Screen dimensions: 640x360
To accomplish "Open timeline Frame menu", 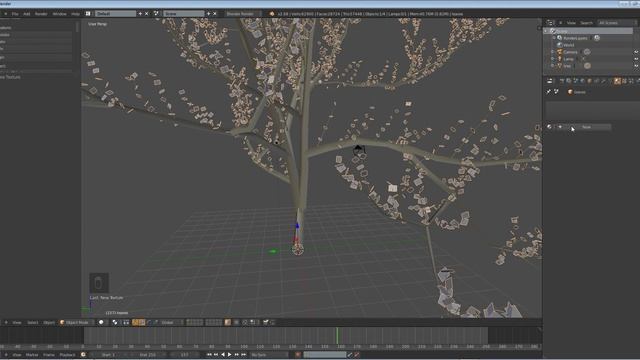I will 49,355.
